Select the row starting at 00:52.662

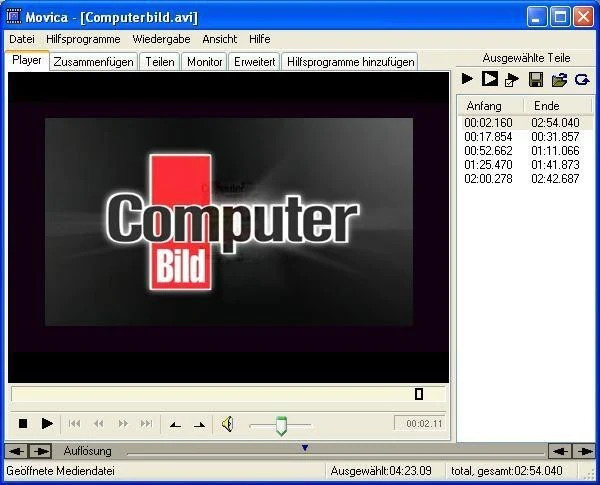[x=525, y=150]
